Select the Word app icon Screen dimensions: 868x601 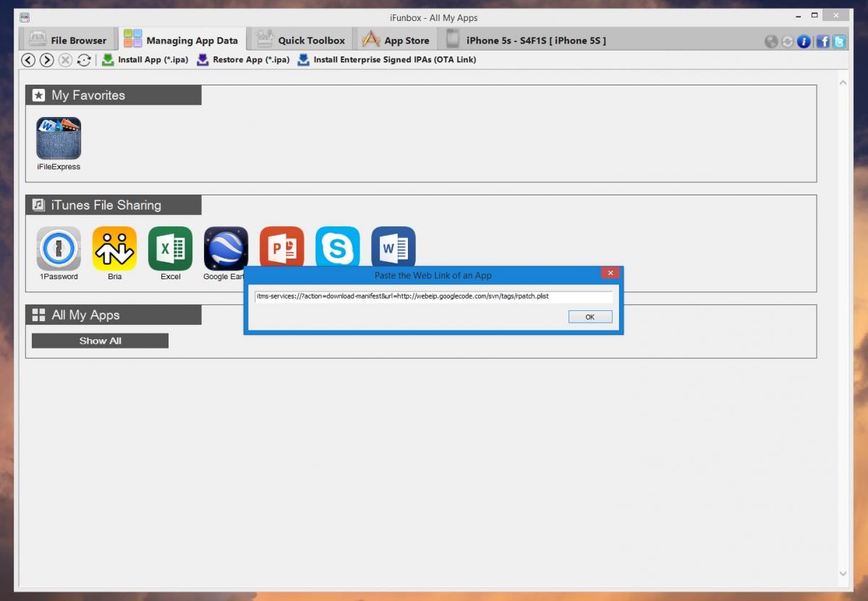point(393,246)
